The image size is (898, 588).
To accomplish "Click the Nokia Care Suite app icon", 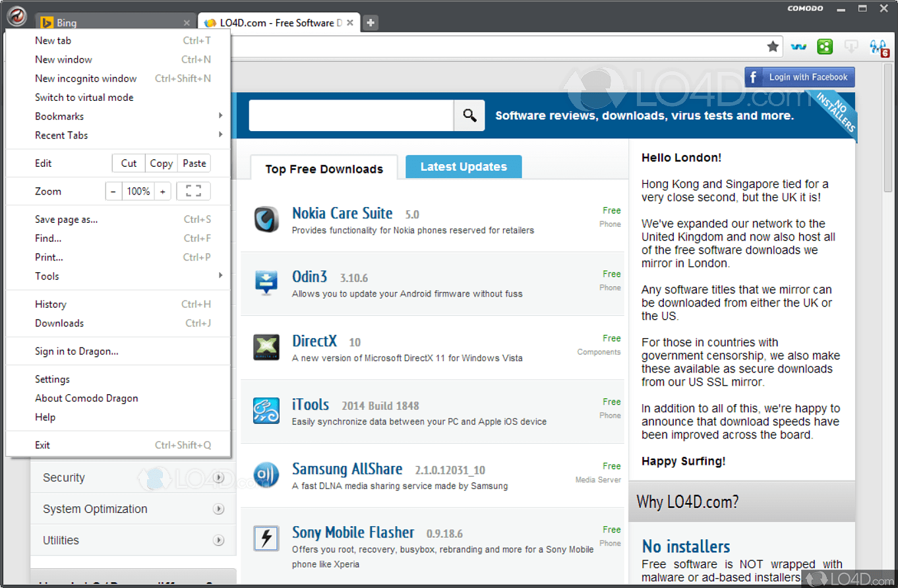I will pos(266,220).
